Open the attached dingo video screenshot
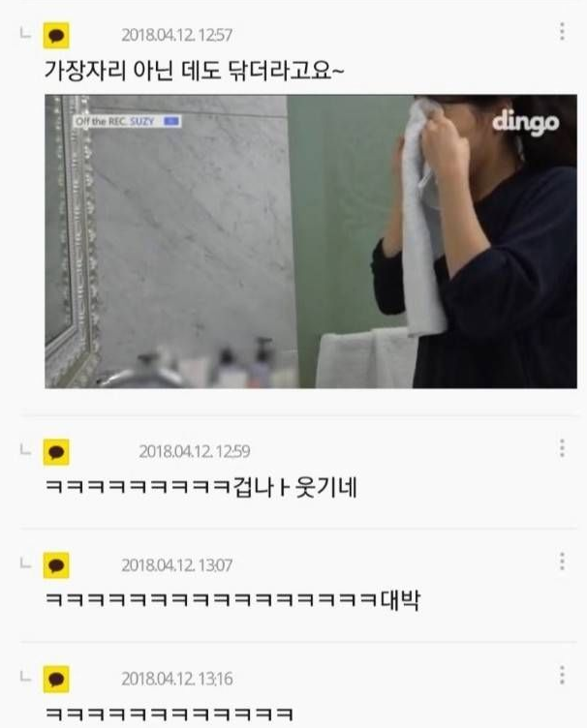Image resolution: width=587 pixels, height=728 pixels. click(311, 241)
